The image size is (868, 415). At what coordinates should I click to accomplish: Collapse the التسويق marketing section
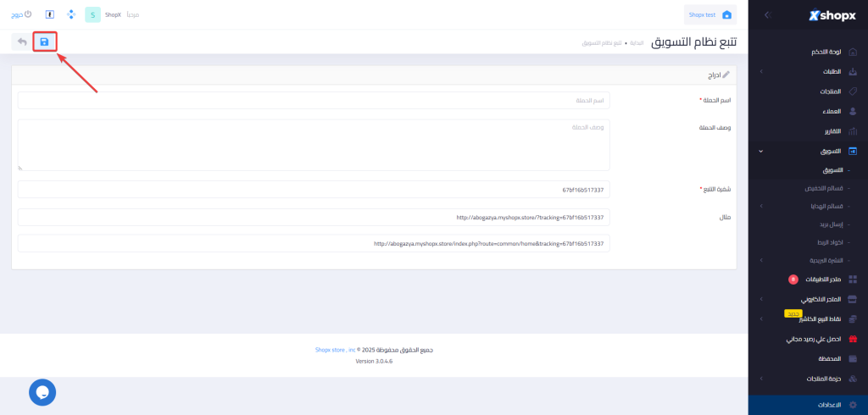(x=760, y=152)
